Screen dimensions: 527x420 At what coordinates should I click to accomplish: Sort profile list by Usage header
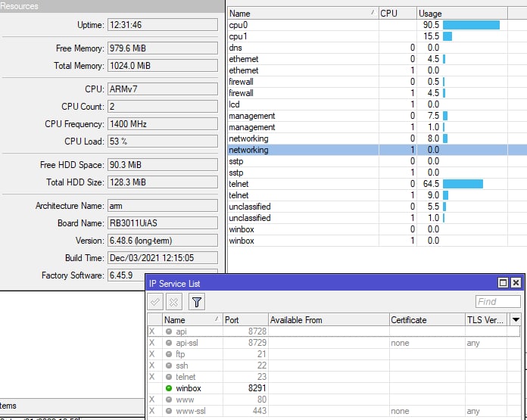(x=462, y=14)
